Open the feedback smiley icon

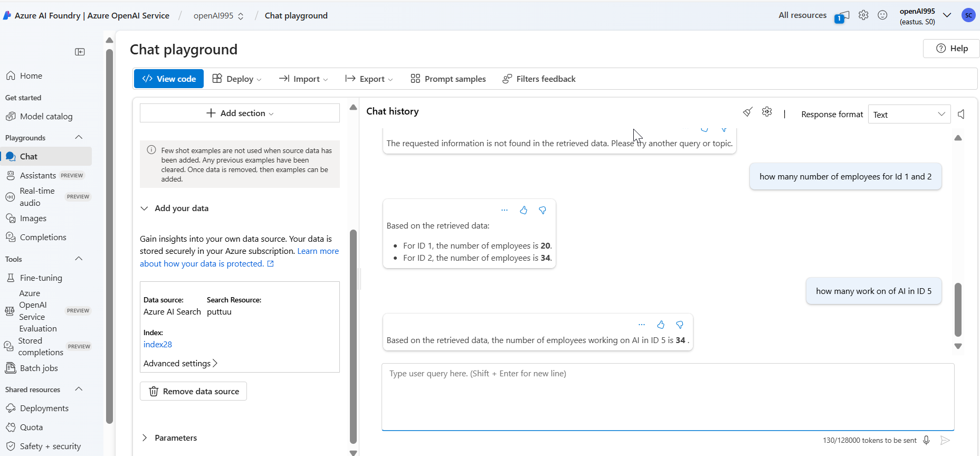pos(882,15)
